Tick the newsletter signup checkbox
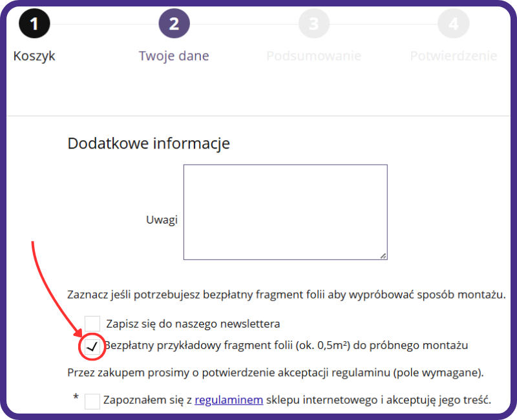 (92, 323)
